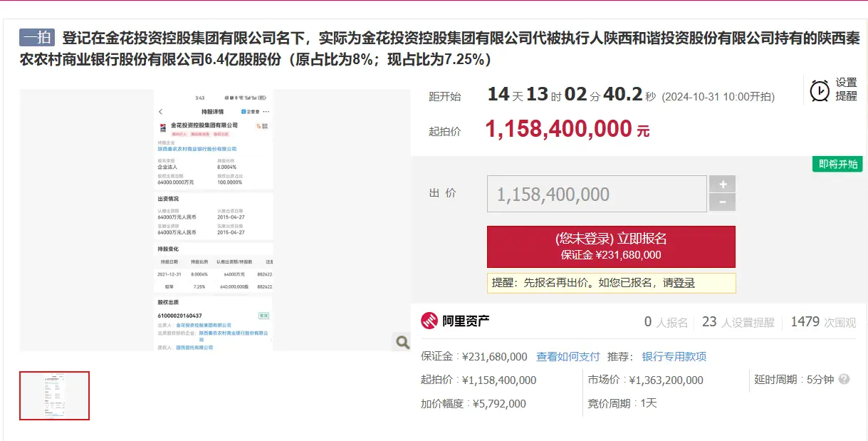The width and height of the screenshot is (868, 441).
Task: Click the 即将开始 status badge
Action: pos(838,164)
